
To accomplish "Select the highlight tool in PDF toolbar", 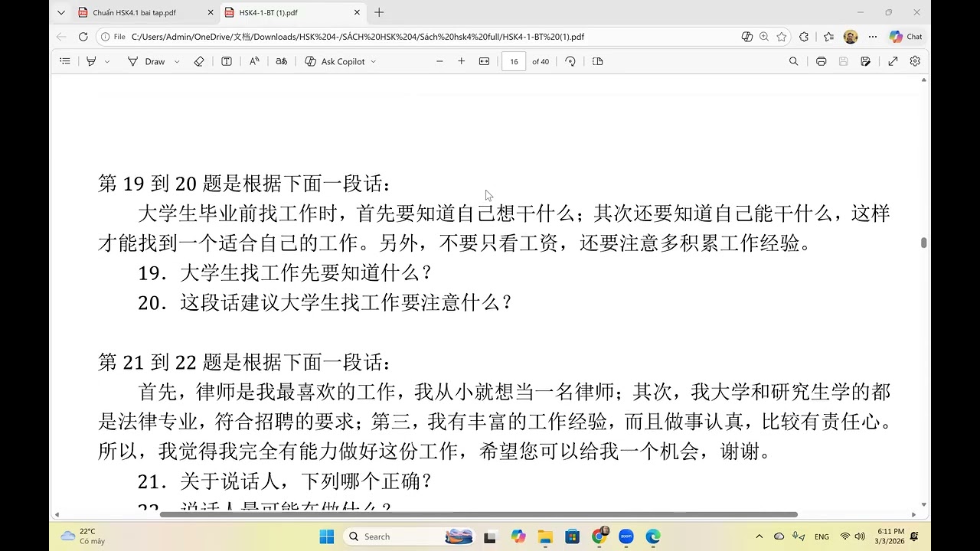I will click(91, 61).
